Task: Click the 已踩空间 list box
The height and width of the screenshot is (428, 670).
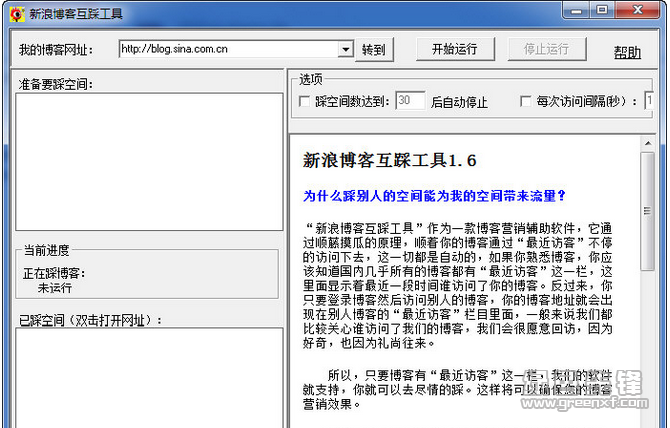Action: [150, 378]
